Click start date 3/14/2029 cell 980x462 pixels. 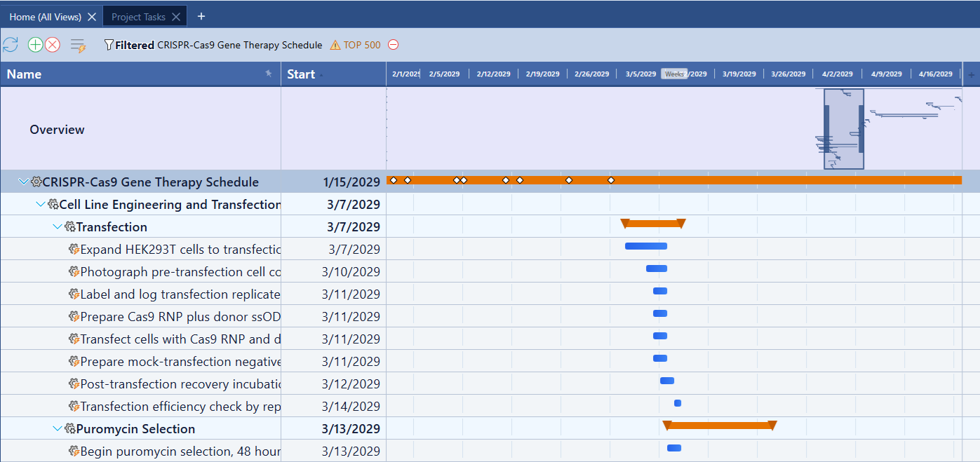coord(333,406)
